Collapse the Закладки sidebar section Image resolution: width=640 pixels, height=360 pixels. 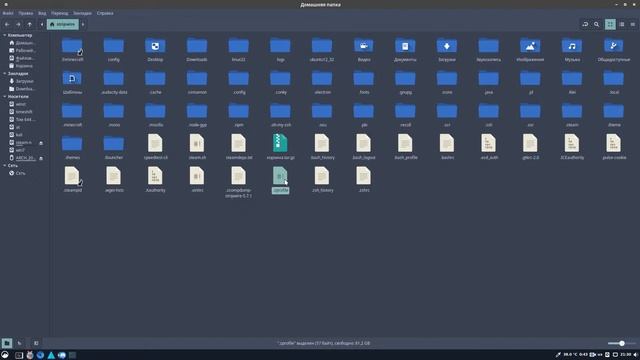(4, 73)
